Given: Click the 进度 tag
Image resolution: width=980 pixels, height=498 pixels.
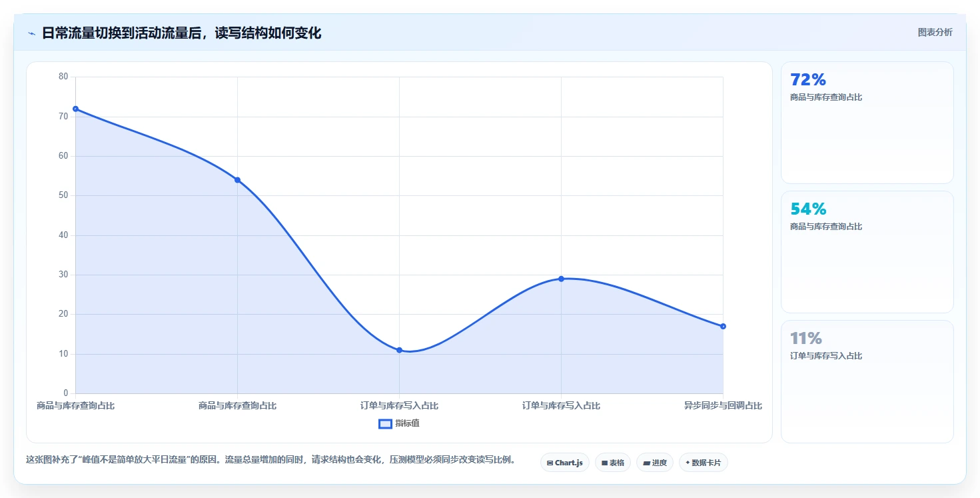Looking at the screenshot, I should (655, 462).
